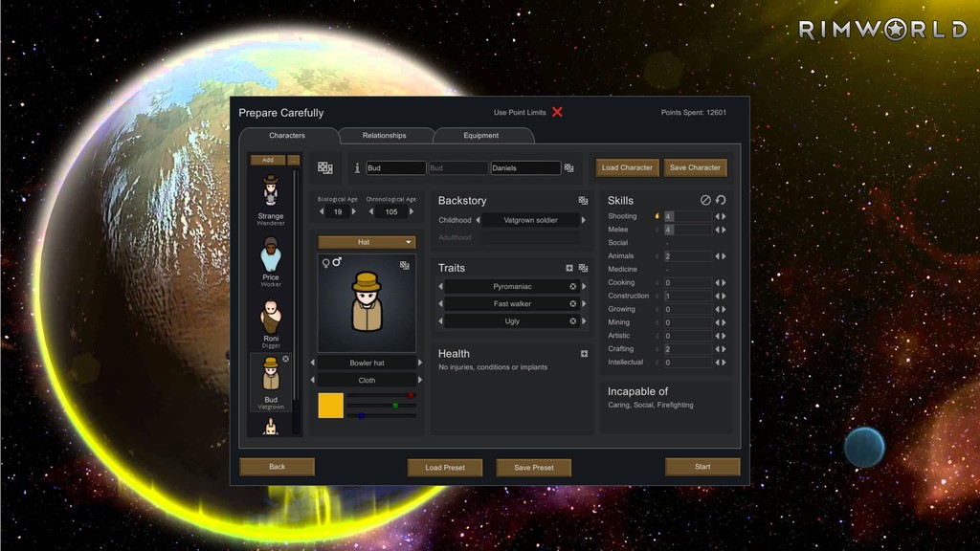Remove the Fast walker trait
Screen dimensions: 980x551
click(572, 303)
